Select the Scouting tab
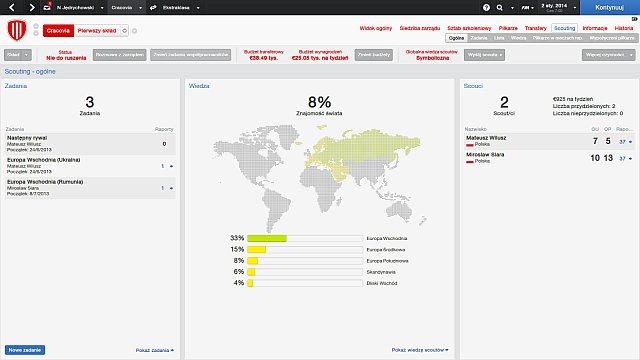Viewport: 640px width, 360px height. point(564,28)
